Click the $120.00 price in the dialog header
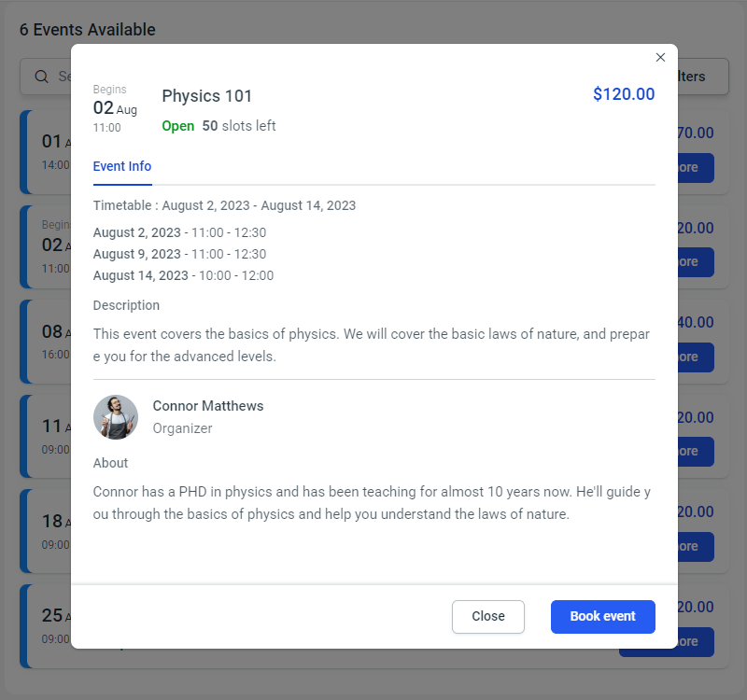This screenshot has width=747, height=700. (x=624, y=94)
